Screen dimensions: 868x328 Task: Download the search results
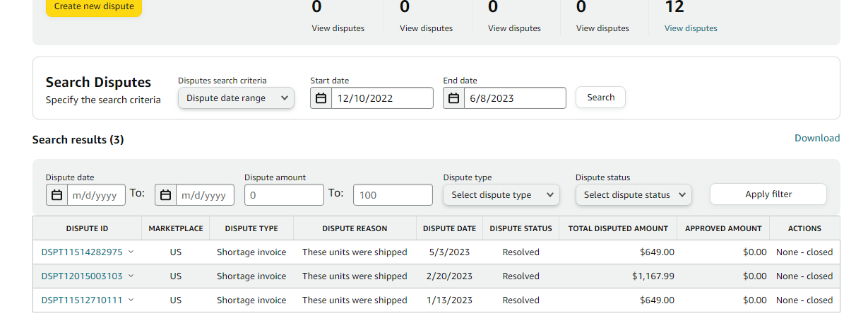[x=817, y=138]
